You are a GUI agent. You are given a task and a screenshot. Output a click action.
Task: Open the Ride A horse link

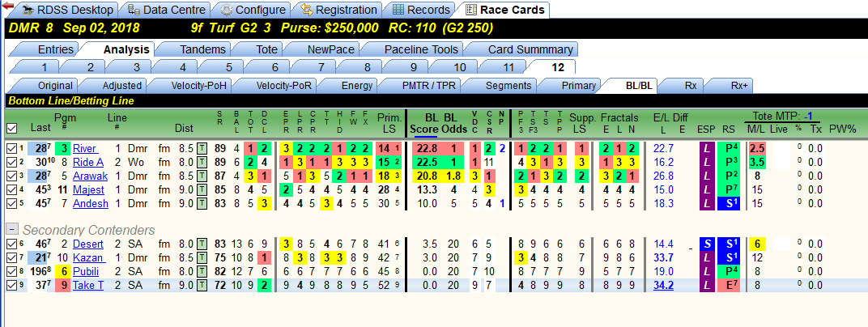pyautogui.click(x=88, y=162)
